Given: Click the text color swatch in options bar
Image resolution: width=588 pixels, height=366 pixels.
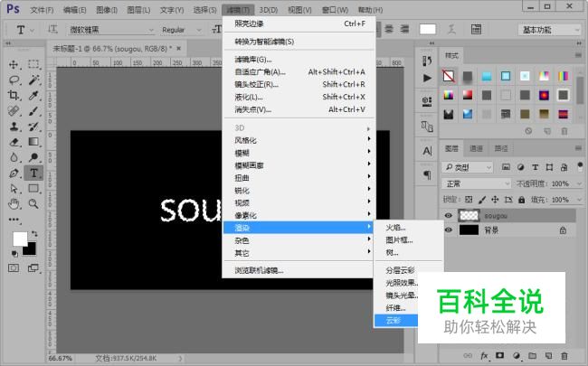Looking at the screenshot, I should (428, 30).
